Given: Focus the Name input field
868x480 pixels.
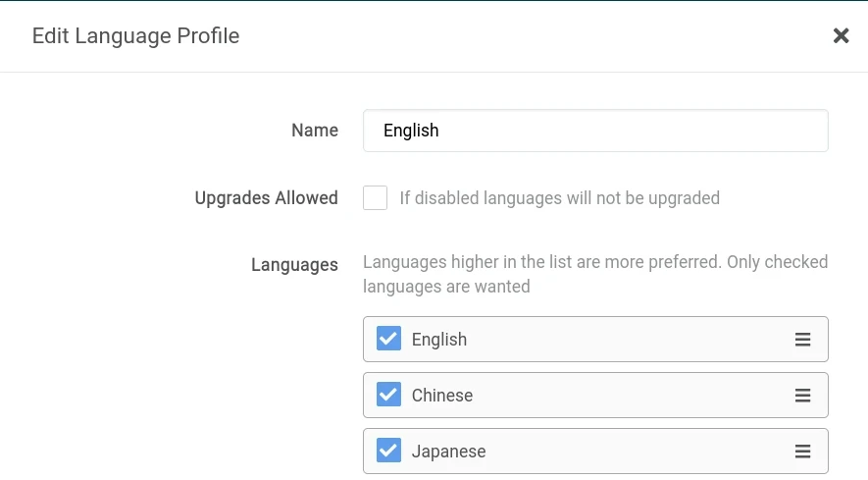Looking at the screenshot, I should pos(595,131).
